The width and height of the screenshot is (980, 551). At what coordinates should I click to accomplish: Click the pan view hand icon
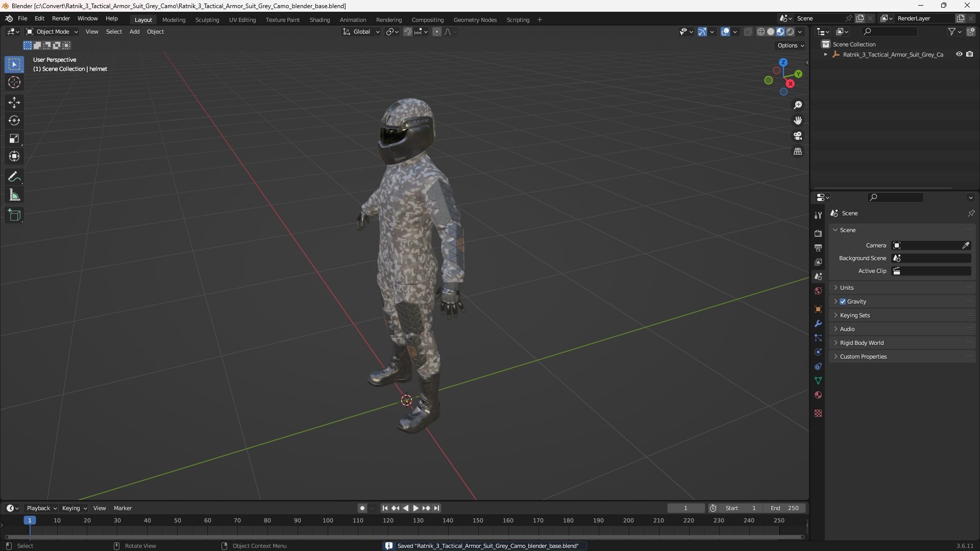tap(797, 120)
